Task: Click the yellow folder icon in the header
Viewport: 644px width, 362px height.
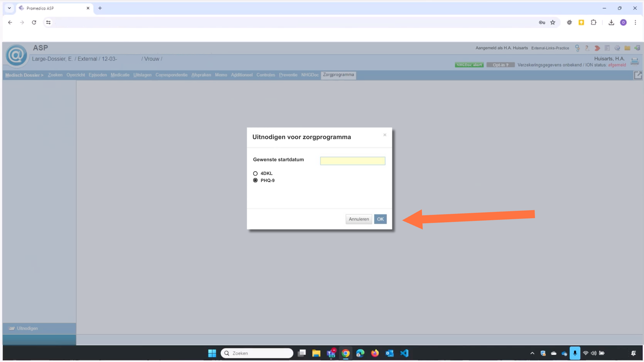Action: coord(627,48)
